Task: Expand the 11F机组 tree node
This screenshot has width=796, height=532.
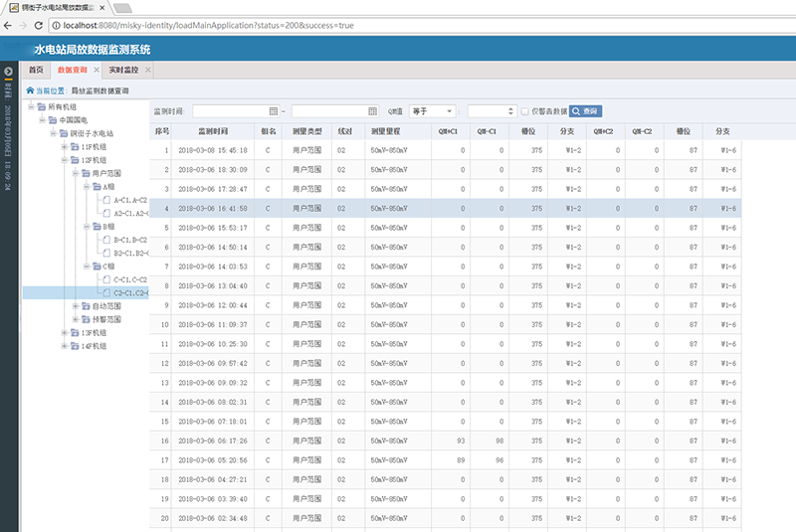Action: coord(64,146)
